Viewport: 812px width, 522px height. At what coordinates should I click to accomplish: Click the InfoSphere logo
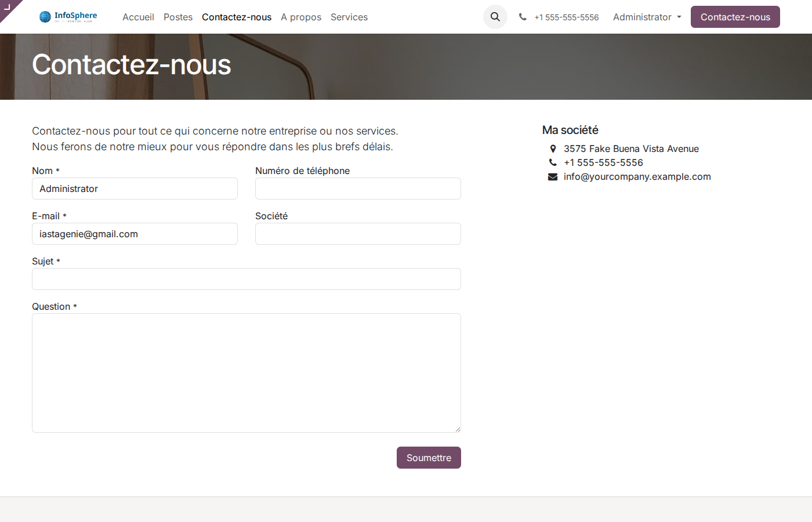(x=68, y=17)
